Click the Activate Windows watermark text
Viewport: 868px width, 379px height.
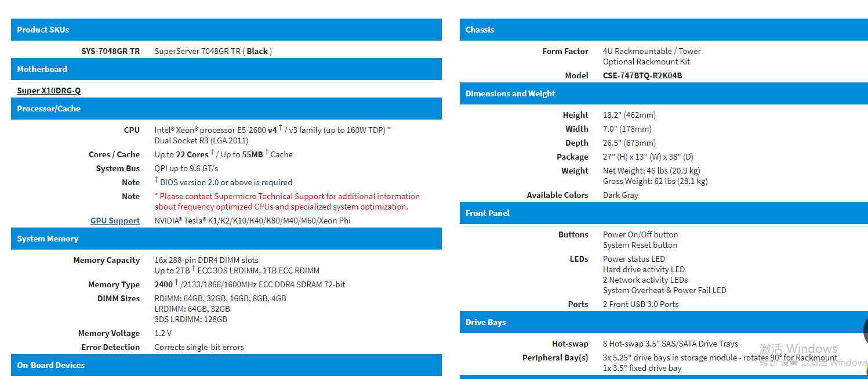(798, 349)
